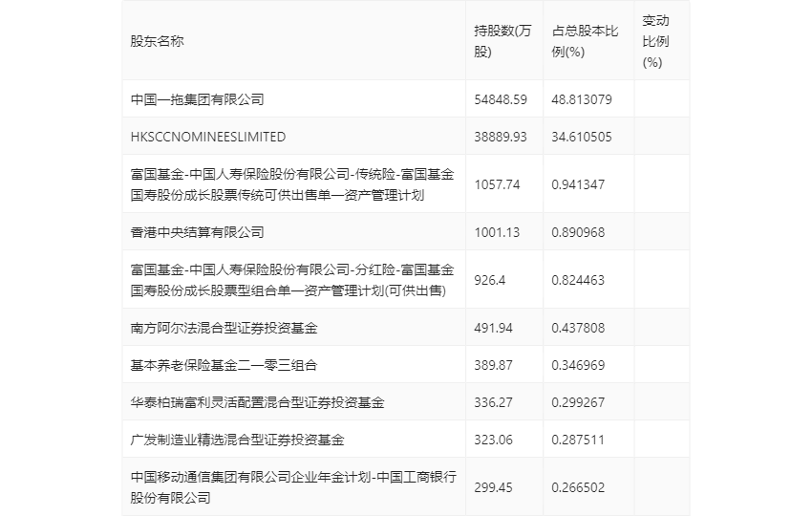Click the 持股数(万股) column header
The height and width of the screenshot is (516, 812).
point(502,41)
